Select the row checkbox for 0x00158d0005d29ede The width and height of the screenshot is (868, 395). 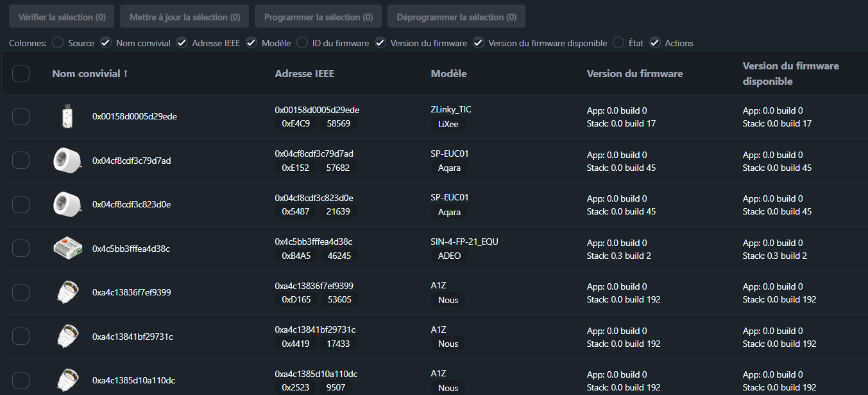pyautogui.click(x=21, y=116)
